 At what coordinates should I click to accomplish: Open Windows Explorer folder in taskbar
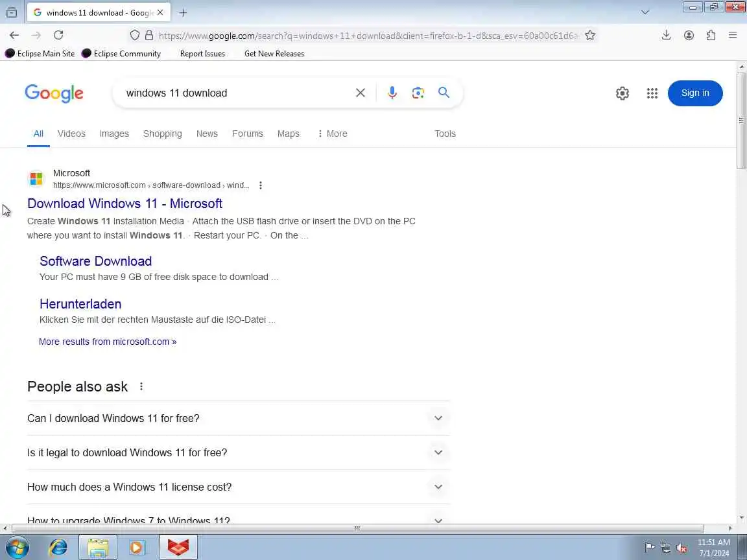pyautogui.click(x=98, y=547)
